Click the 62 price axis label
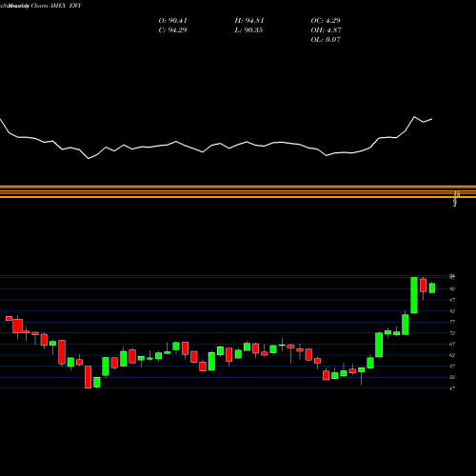 click(x=452, y=355)
